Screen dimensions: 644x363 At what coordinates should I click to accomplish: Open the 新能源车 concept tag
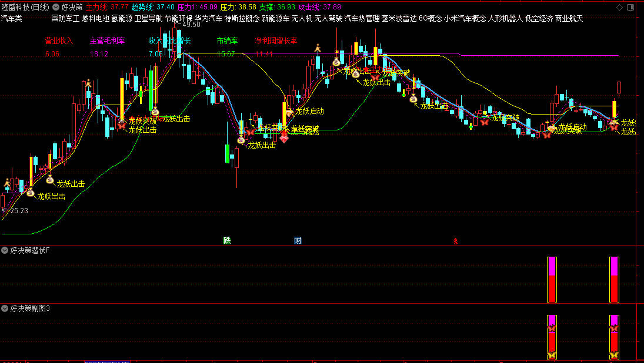(x=276, y=18)
